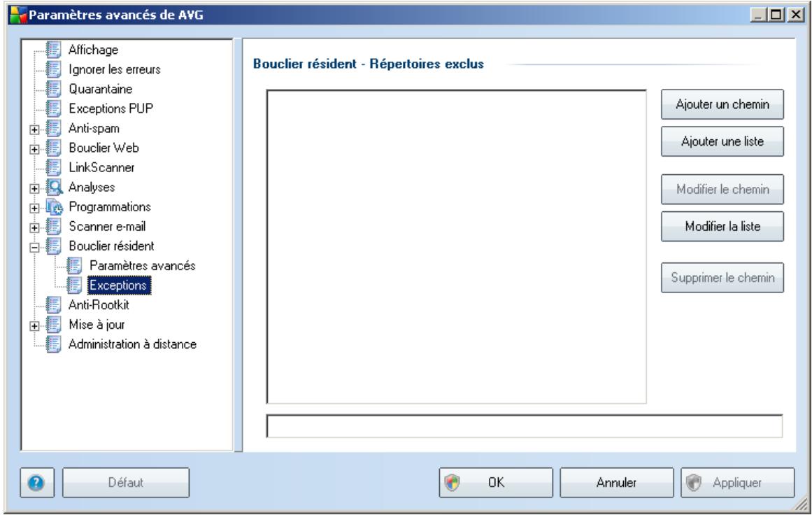Image resolution: width=812 pixels, height=515 pixels.
Task: Click the Ajouter un chemin button
Action: coord(722,105)
